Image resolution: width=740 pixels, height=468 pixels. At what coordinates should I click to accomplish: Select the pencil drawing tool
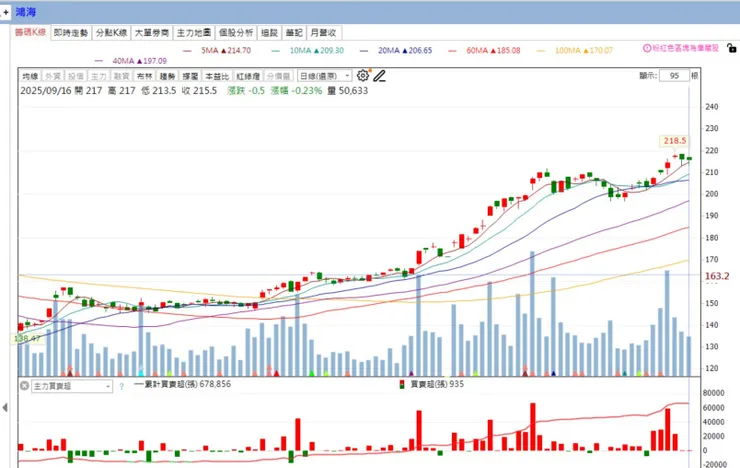pos(379,75)
